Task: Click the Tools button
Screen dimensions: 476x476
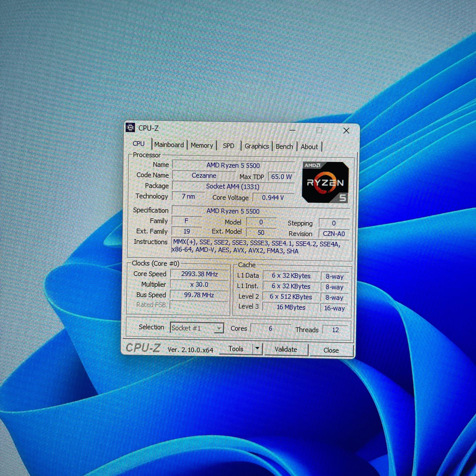Action: point(236,349)
